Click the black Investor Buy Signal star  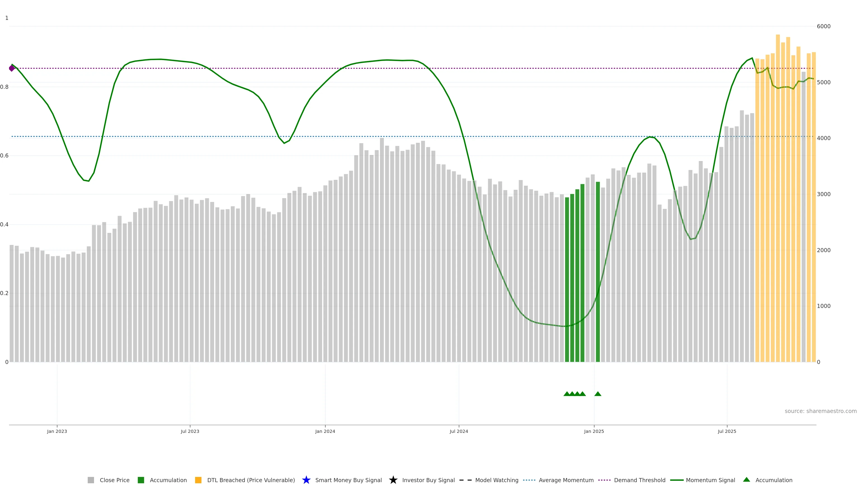[393, 480]
